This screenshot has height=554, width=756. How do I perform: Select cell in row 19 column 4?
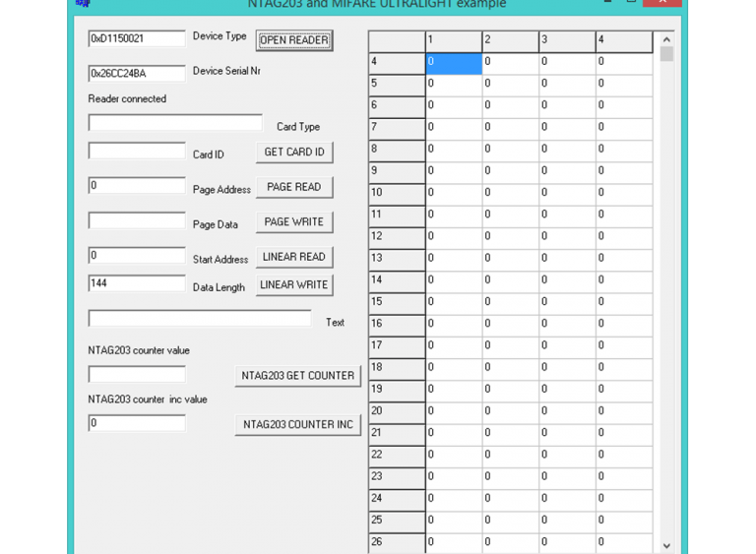coord(624,391)
